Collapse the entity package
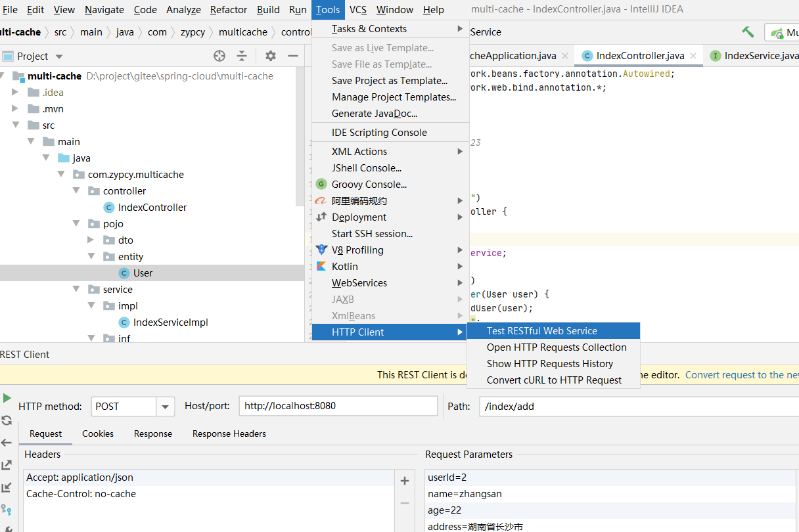799x532 pixels. click(91, 257)
